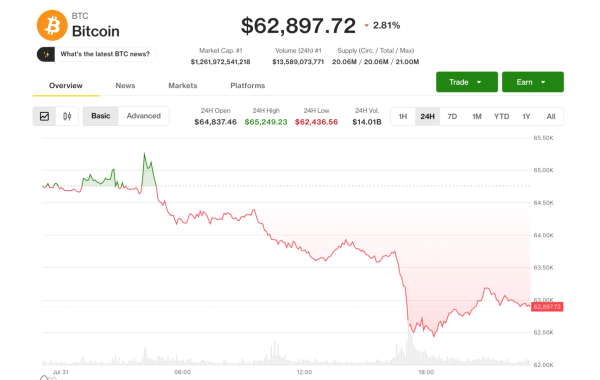Select the All time range

[551, 116]
